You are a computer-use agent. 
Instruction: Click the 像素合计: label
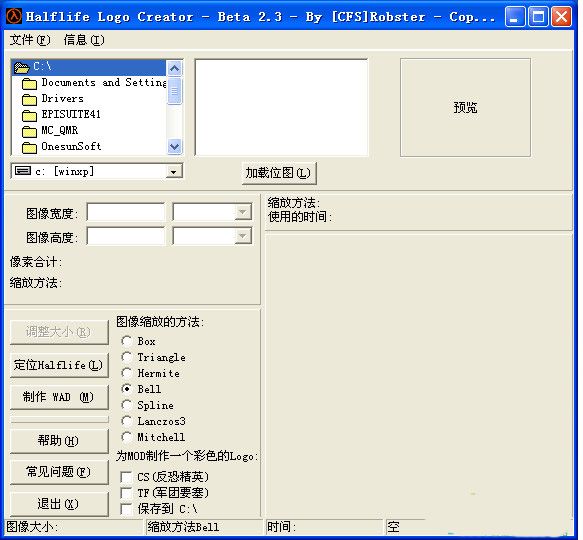[36, 261]
